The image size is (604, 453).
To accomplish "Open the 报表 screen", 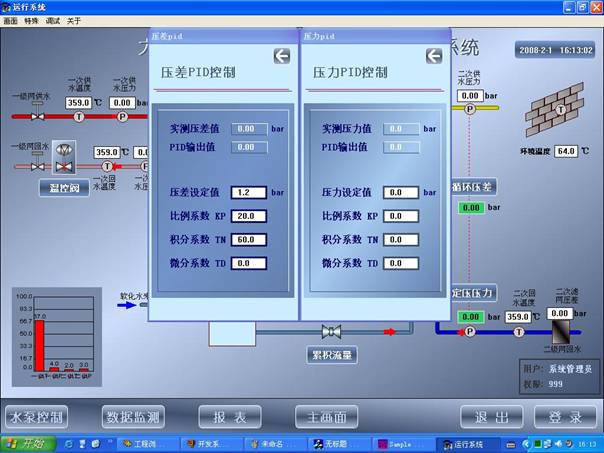I will click(230, 417).
